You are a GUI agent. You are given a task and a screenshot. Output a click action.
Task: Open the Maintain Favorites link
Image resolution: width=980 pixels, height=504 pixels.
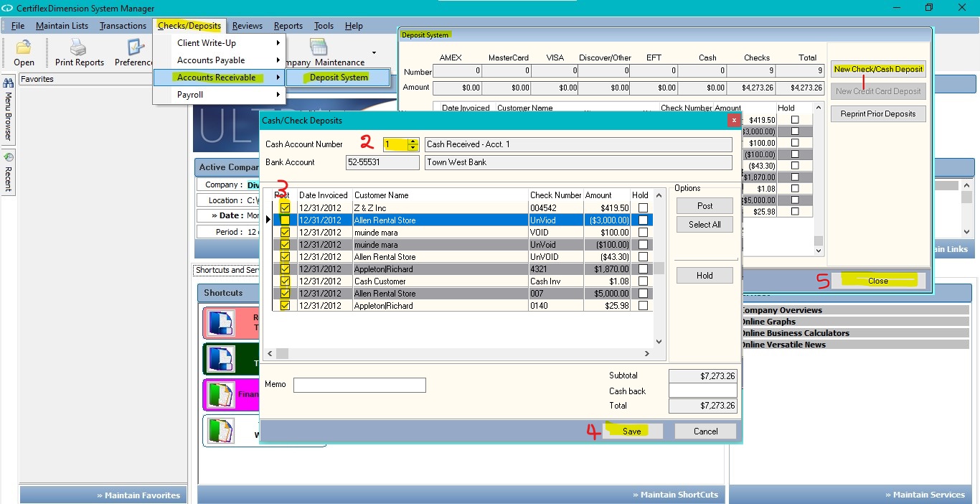click(138, 495)
